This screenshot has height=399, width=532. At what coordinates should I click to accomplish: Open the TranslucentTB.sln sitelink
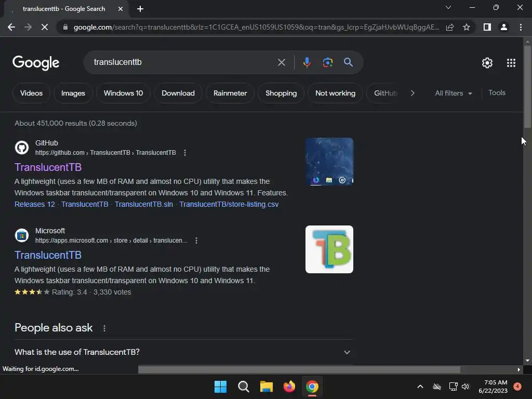(144, 204)
